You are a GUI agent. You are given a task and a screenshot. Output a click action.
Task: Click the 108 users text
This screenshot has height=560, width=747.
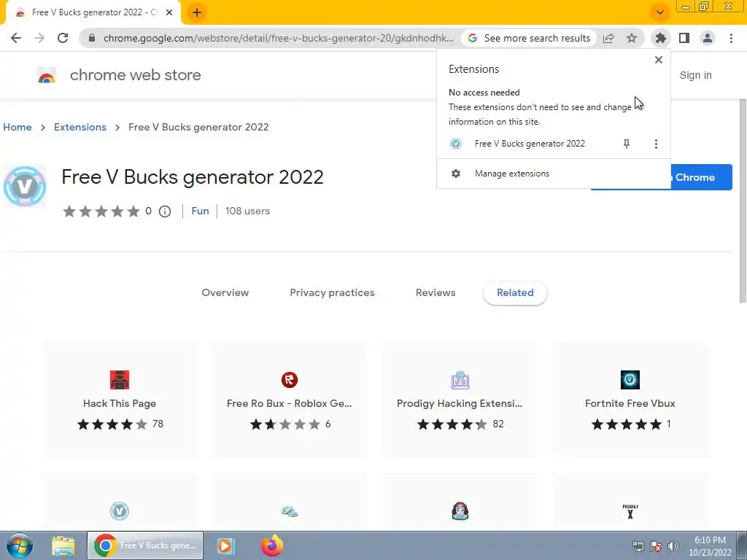pos(247,211)
